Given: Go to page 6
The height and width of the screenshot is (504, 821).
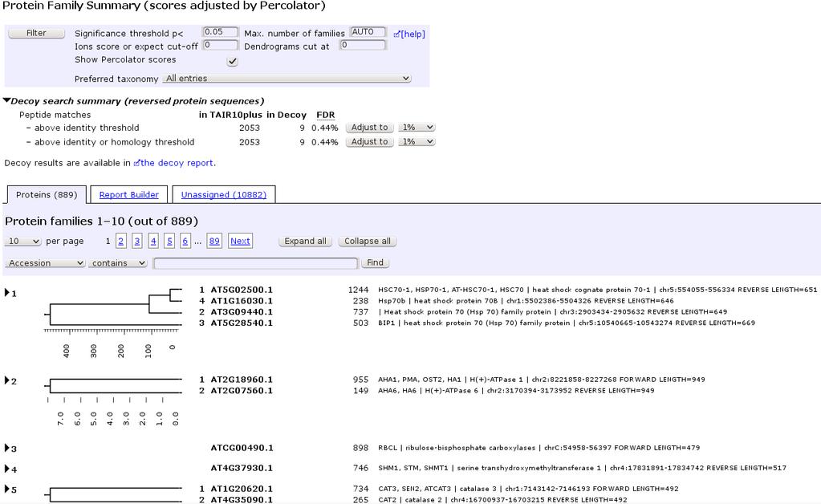Looking at the screenshot, I should (x=185, y=241).
